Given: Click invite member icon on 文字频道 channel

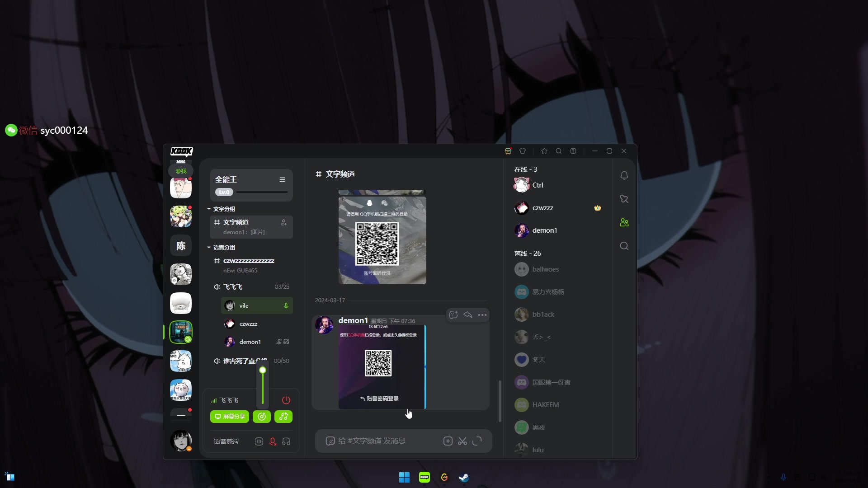Looking at the screenshot, I should [283, 222].
